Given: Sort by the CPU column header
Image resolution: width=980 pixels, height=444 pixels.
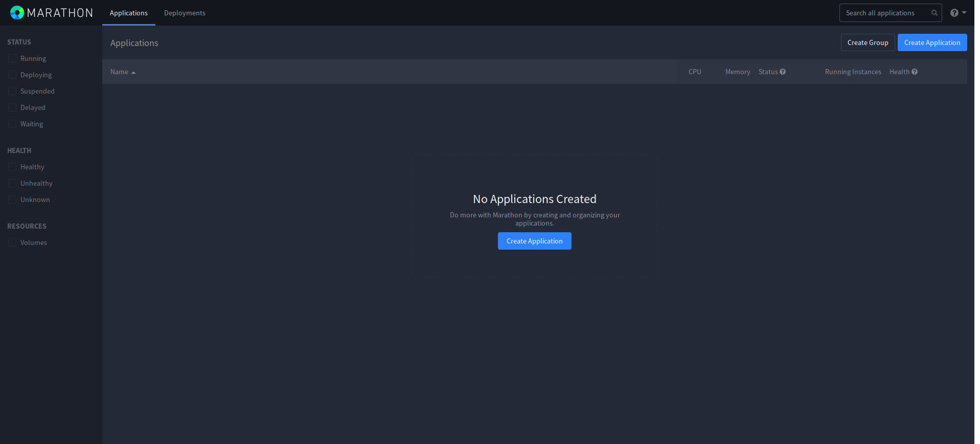Looking at the screenshot, I should tap(695, 72).
